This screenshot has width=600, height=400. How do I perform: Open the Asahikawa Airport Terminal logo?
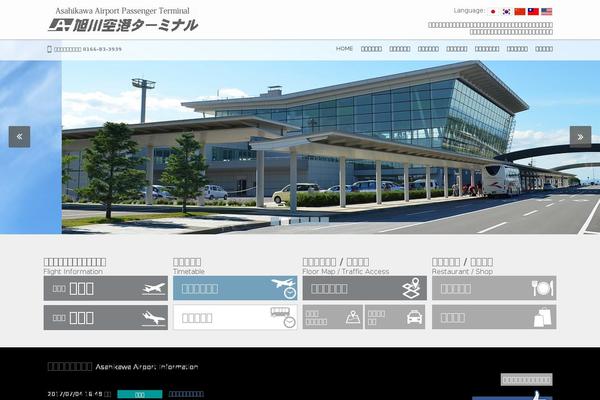[123, 25]
